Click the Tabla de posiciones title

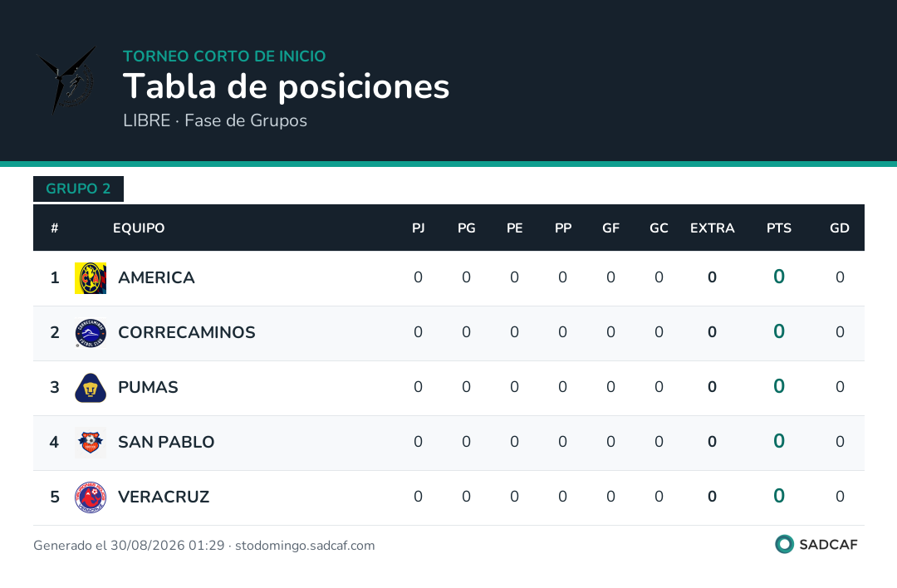click(286, 87)
